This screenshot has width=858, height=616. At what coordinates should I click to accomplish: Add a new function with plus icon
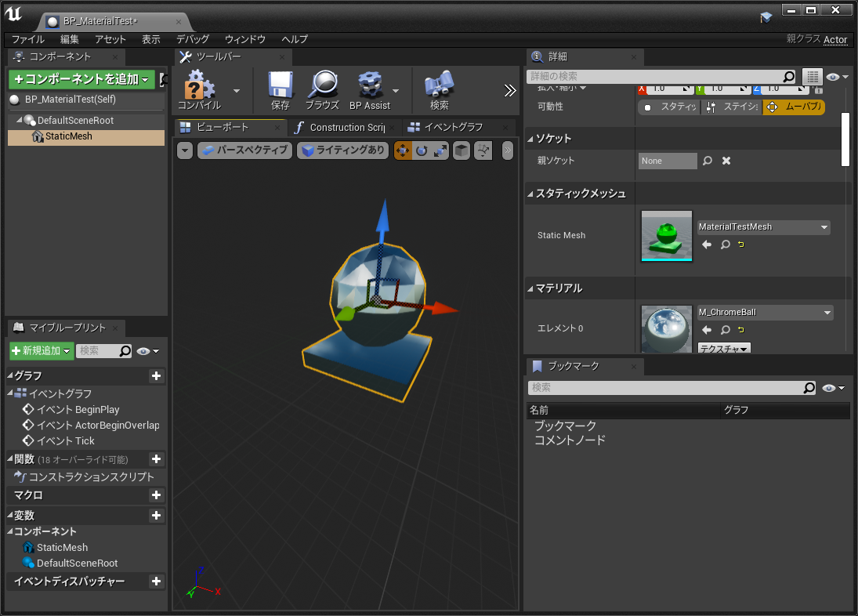156,459
